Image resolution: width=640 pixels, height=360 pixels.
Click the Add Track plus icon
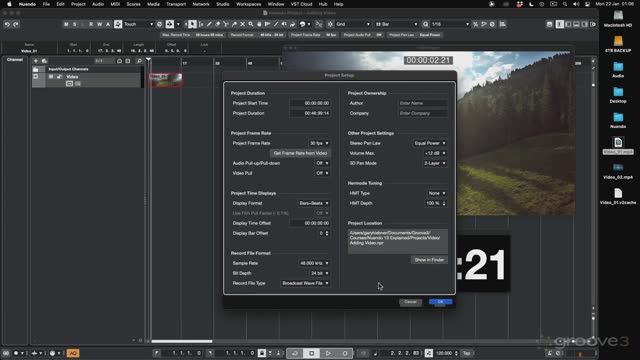[x=36, y=61]
